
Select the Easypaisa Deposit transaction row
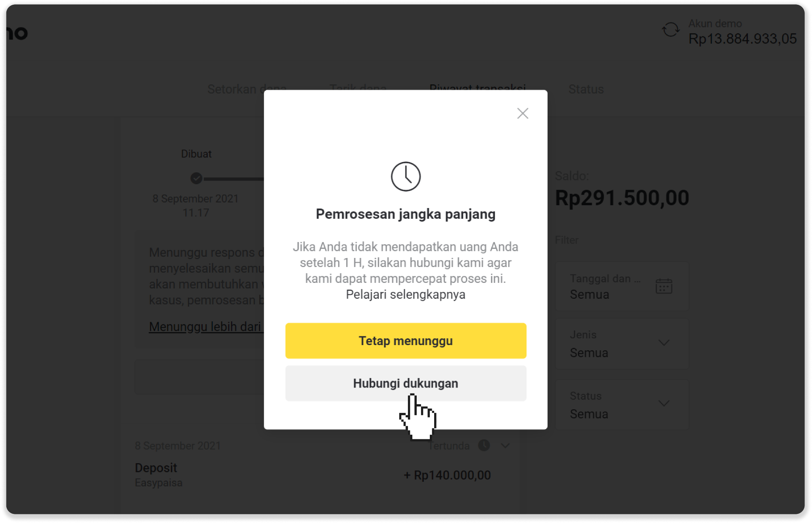coord(278,475)
